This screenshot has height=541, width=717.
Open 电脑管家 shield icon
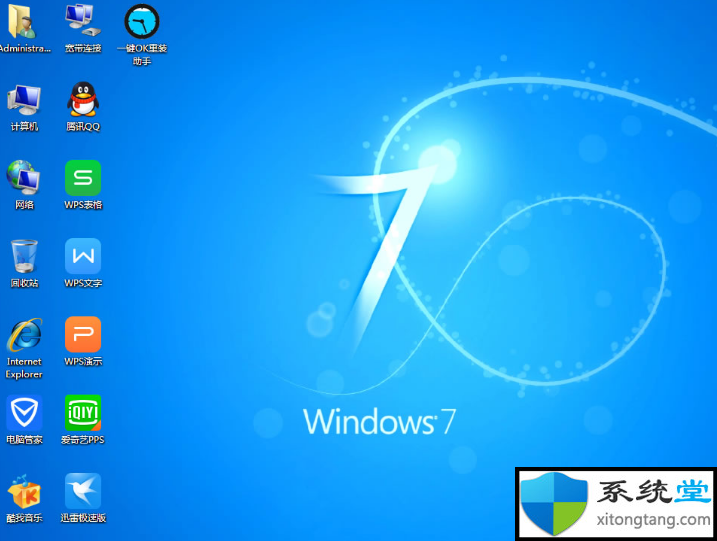[x=24, y=412]
